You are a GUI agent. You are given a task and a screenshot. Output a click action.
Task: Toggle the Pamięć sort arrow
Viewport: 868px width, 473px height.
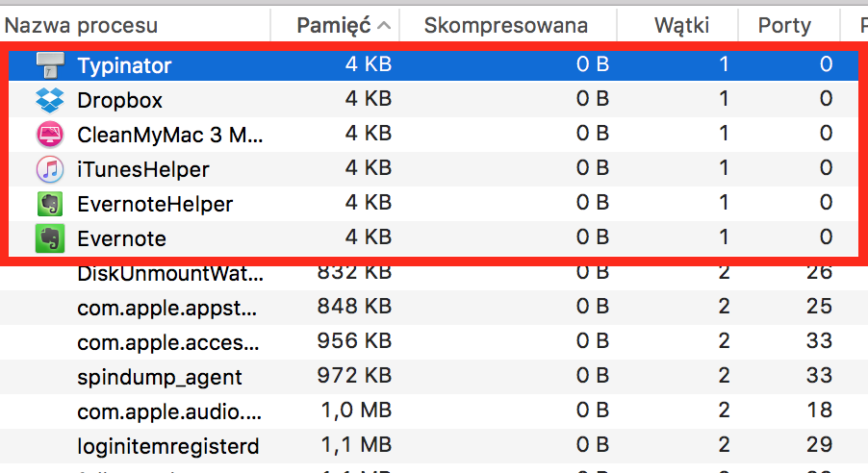tap(384, 25)
